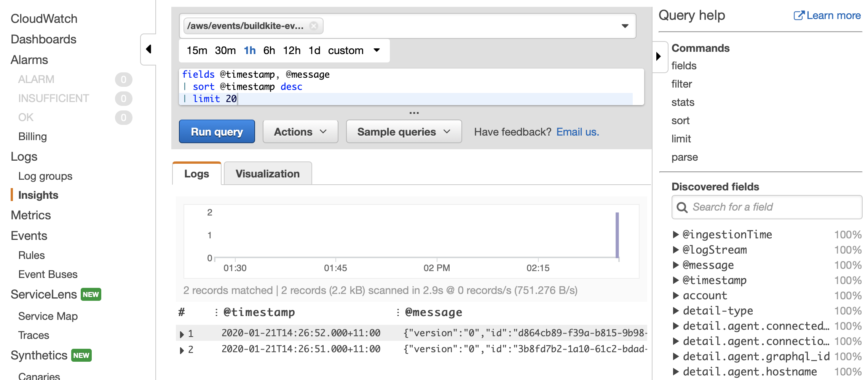Open column options for the @timestamp header
This screenshot has width=868, height=380.
click(216, 312)
